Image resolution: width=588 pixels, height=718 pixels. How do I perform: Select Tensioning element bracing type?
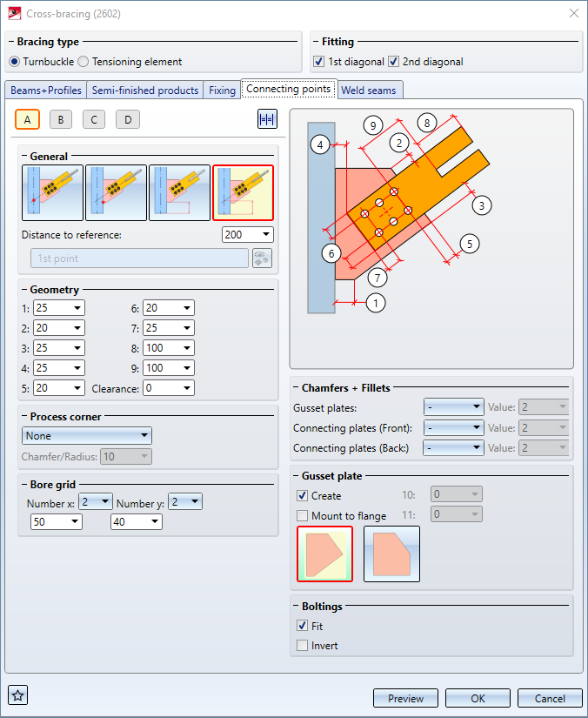130,62
